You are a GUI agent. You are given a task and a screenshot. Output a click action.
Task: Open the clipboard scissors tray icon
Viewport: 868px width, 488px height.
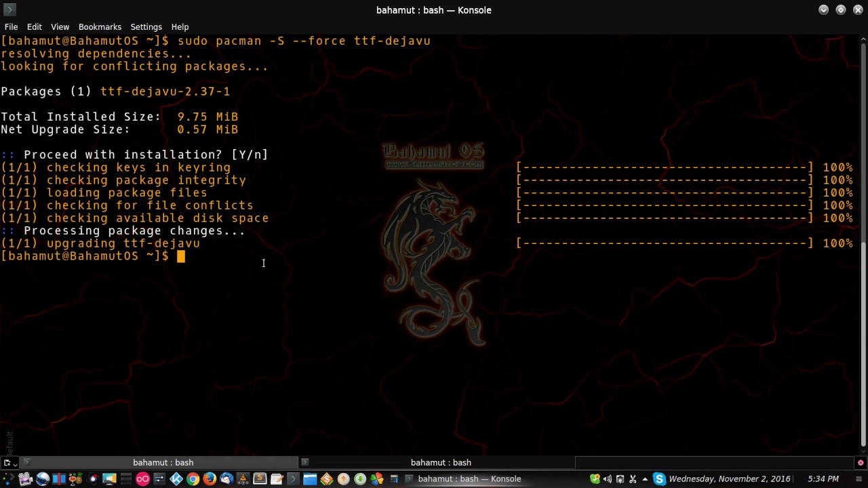(632, 479)
